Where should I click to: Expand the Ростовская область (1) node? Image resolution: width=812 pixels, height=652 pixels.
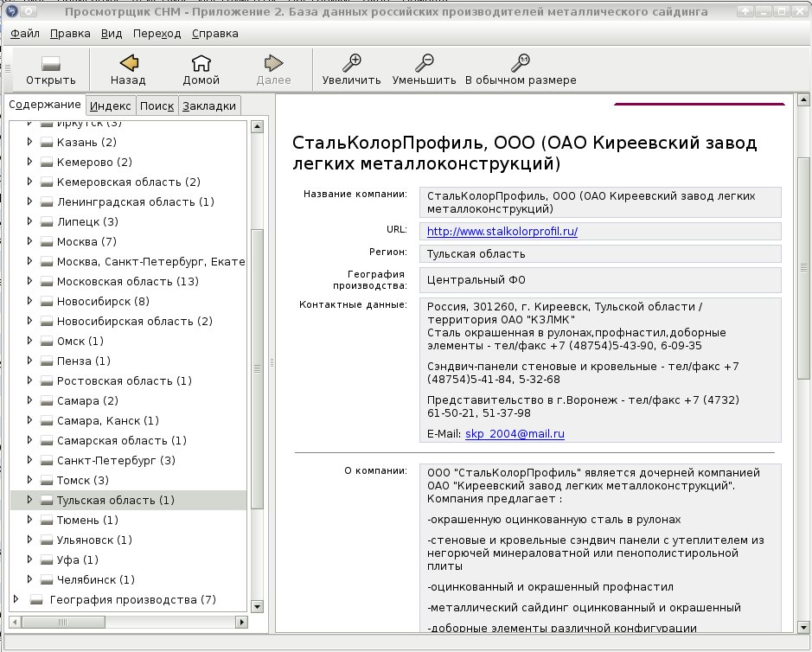click(x=29, y=380)
